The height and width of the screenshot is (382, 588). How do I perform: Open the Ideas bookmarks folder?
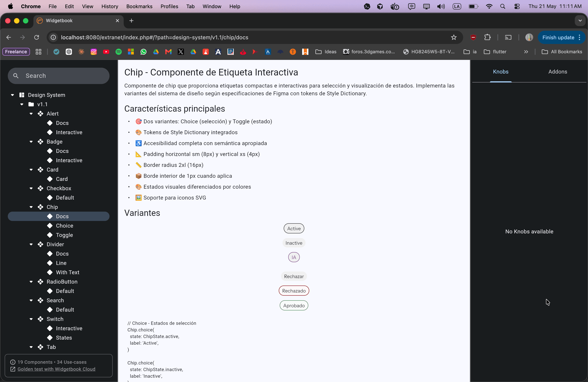tap(326, 52)
